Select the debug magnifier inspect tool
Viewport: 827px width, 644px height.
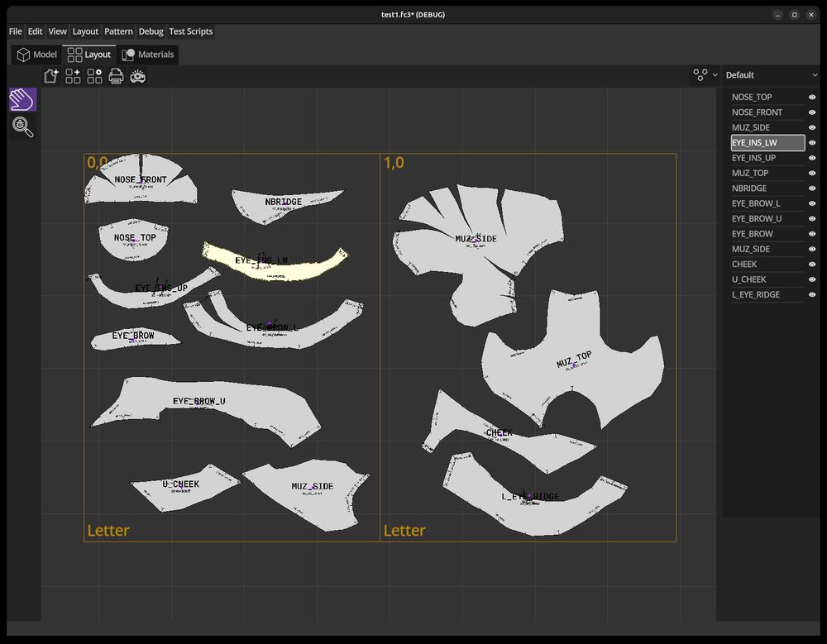tap(22, 126)
